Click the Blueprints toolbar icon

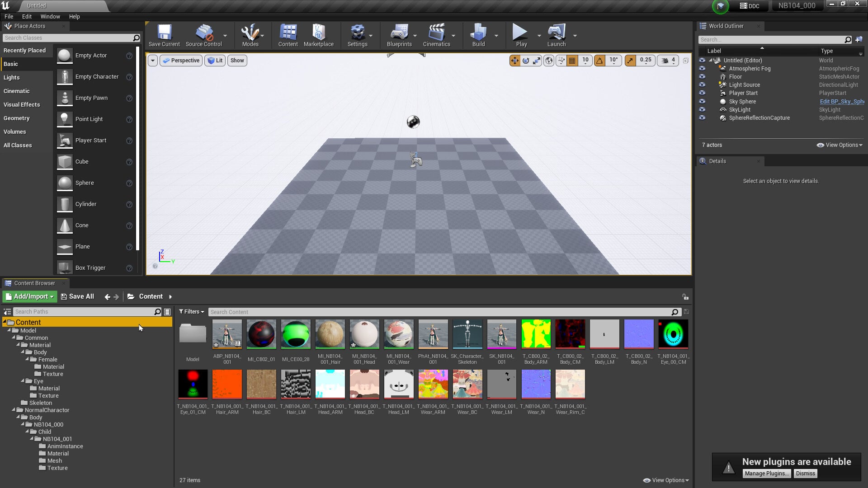tap(399, 35)
